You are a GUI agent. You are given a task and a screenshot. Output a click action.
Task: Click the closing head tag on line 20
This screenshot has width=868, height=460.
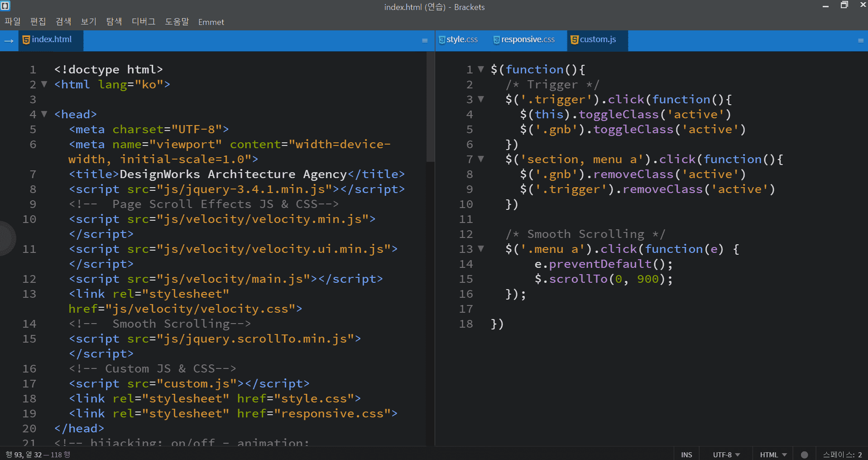[79, 428]
